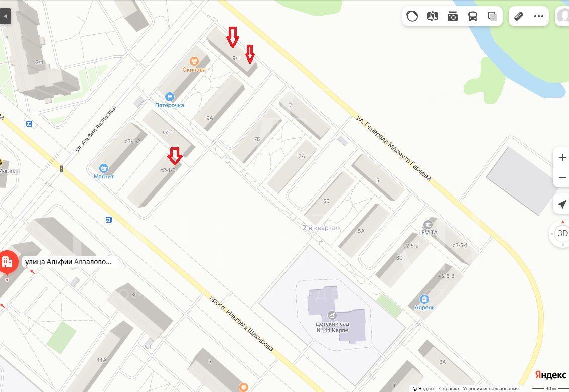Expand the collapsed side panel arrow
The height and width of the screenshot is (392, 569).
pos(5,16)
